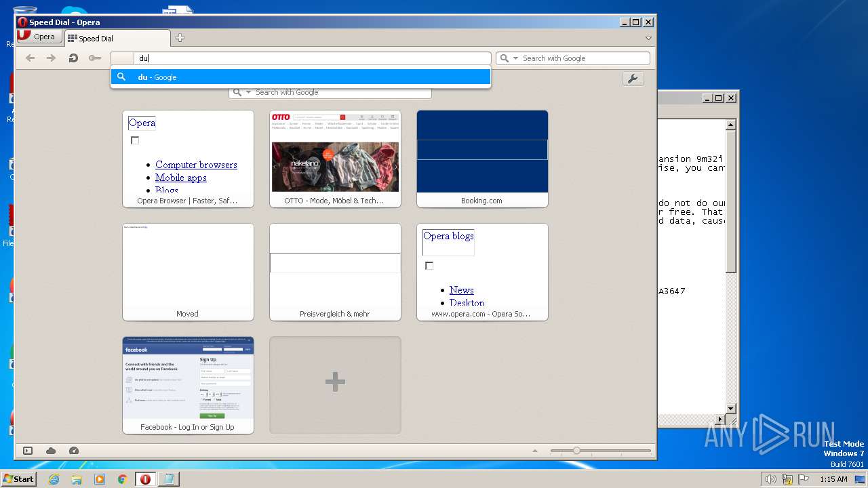The height and width of the screenshot is (488, 868).
Task: Open Speed Dial configuration wrench
Action: click(633, 79)
